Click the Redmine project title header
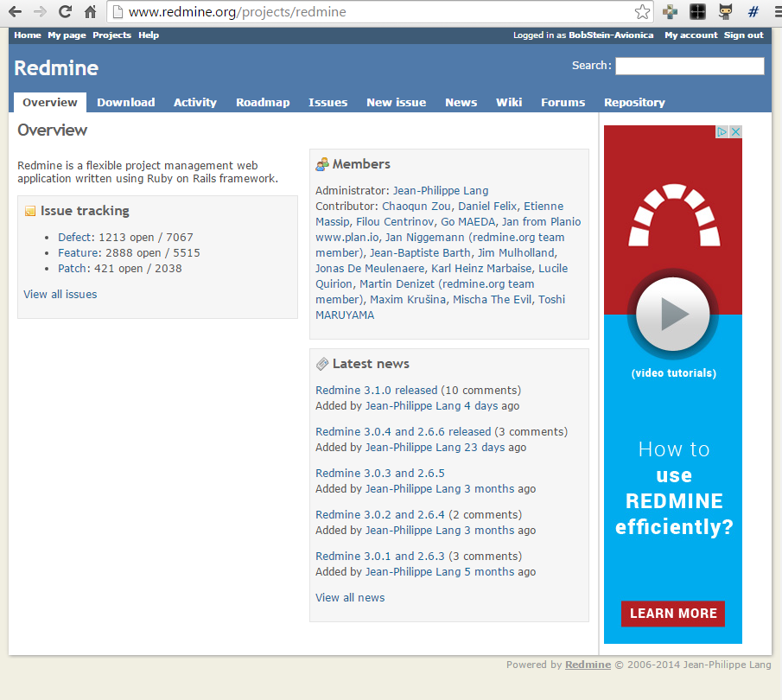782x700 pixels. tap(56, 68)
